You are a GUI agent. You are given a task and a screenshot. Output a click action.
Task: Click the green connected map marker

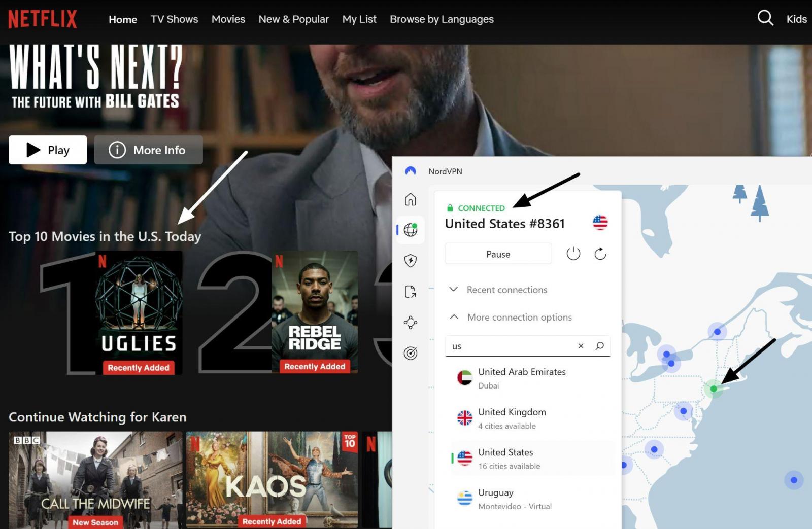714,389
